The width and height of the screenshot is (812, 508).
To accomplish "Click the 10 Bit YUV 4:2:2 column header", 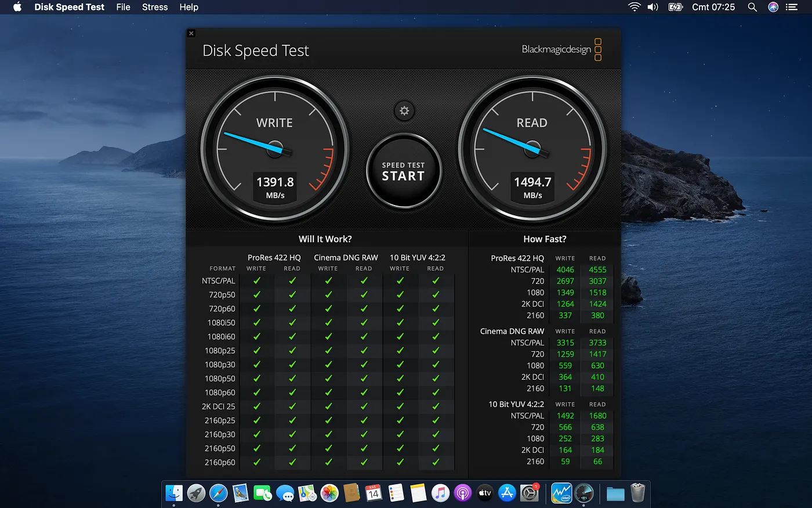I will point(418,258).
